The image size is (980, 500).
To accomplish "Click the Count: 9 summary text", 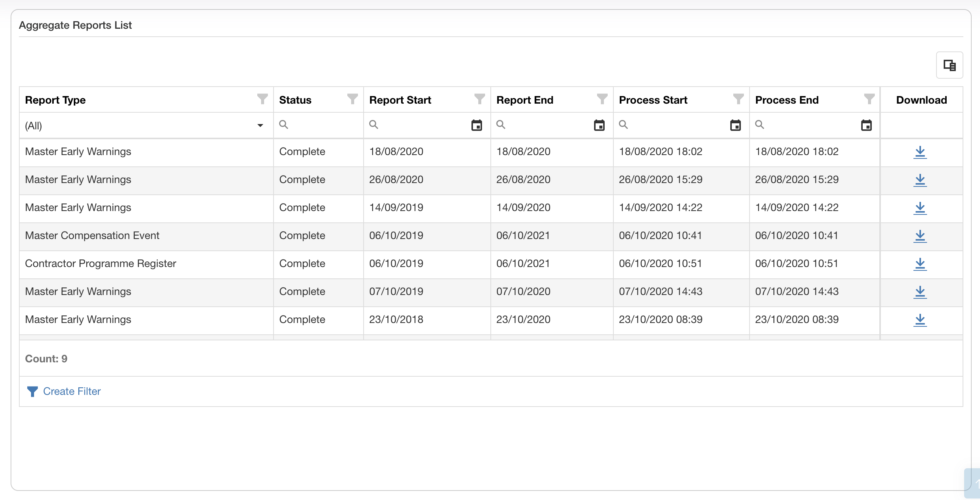I will pos(46,359).
